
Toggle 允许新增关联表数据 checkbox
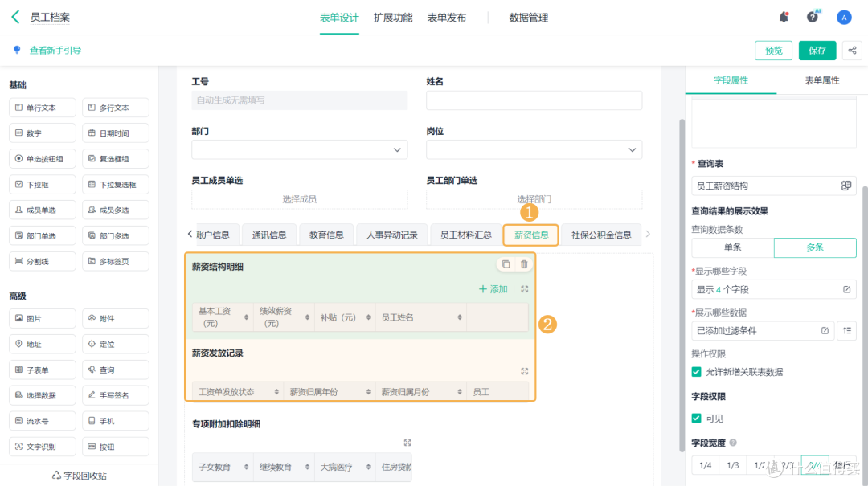pyautogui.click(x=696, y=371)
